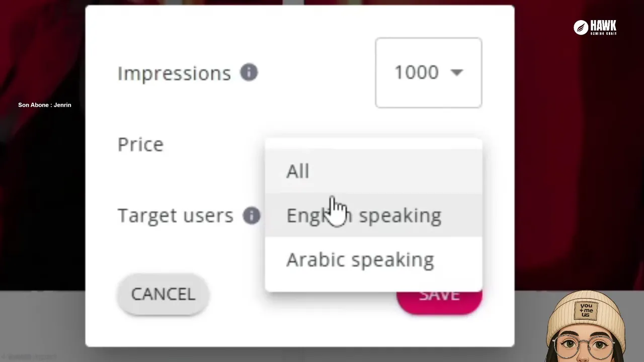The height and width of the screenshot is (362, 644).
Task: Open the Impressions 1000 dropdown
Action: pos(428,72)
